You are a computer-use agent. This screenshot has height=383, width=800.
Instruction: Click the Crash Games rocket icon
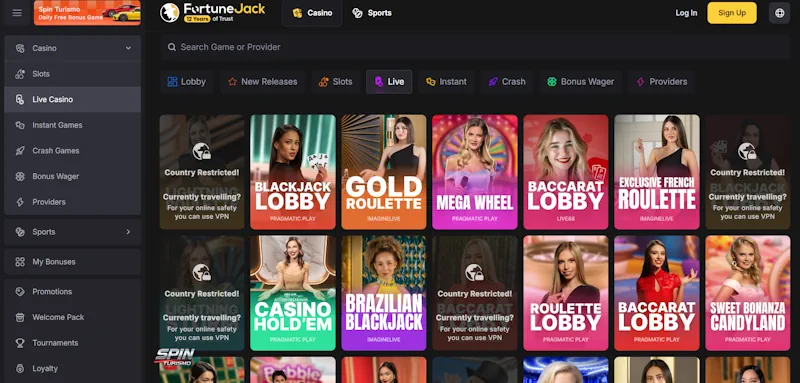click(20, 150)
